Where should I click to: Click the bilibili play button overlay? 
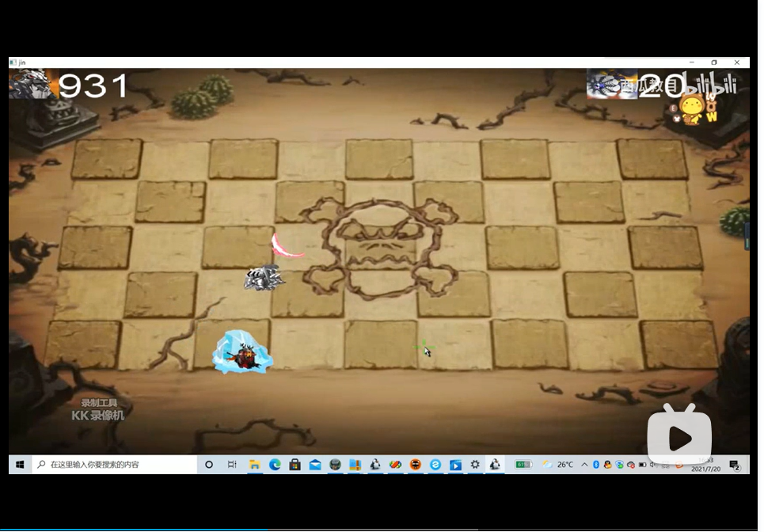[679, 435]
